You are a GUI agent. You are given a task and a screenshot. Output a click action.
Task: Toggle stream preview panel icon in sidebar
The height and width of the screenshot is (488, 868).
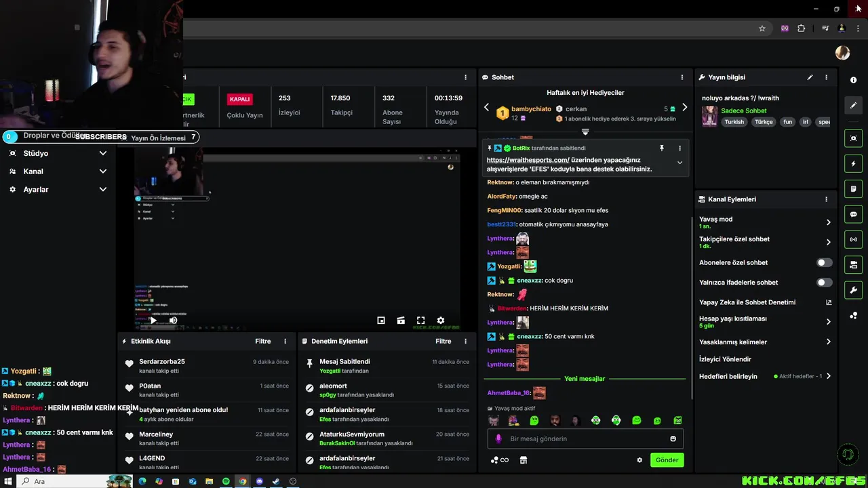[853, 138]
